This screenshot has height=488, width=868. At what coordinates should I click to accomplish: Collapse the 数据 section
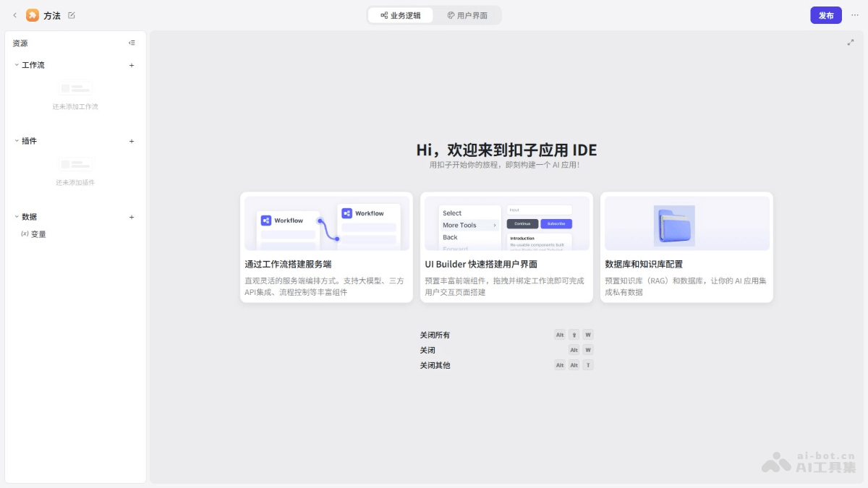(x=17, y=217)
